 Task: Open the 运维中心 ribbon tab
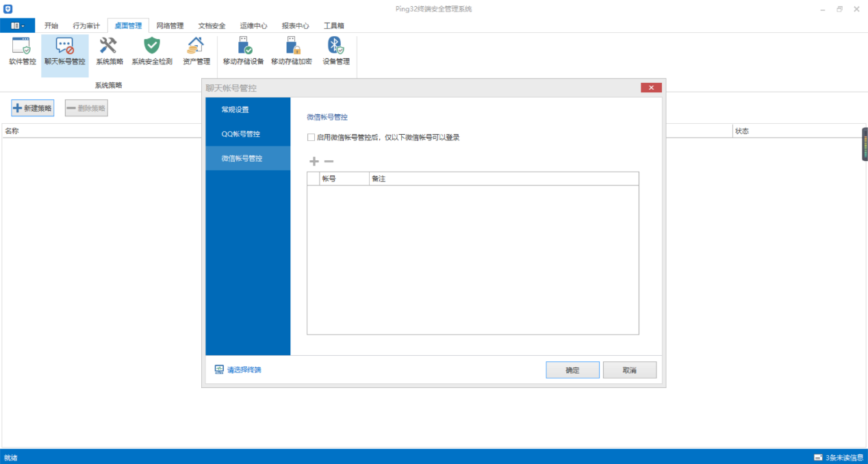(253, 26)
